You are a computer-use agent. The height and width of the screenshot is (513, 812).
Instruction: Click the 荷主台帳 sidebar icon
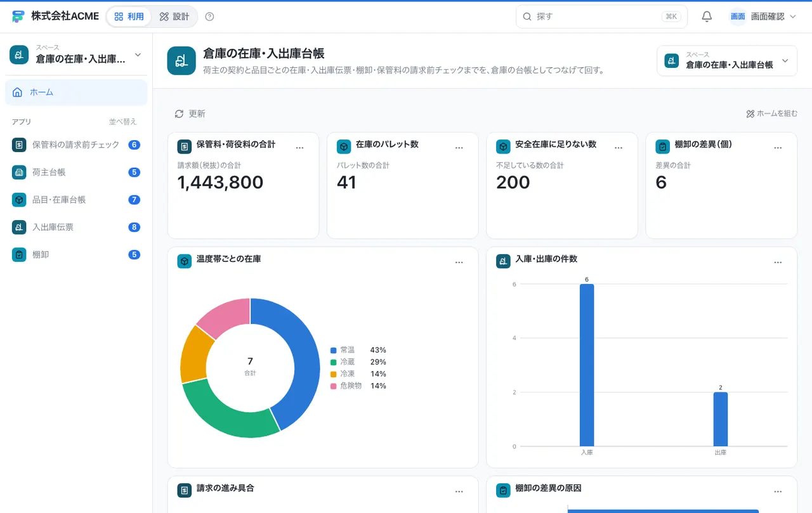click(x=19, y=172)
